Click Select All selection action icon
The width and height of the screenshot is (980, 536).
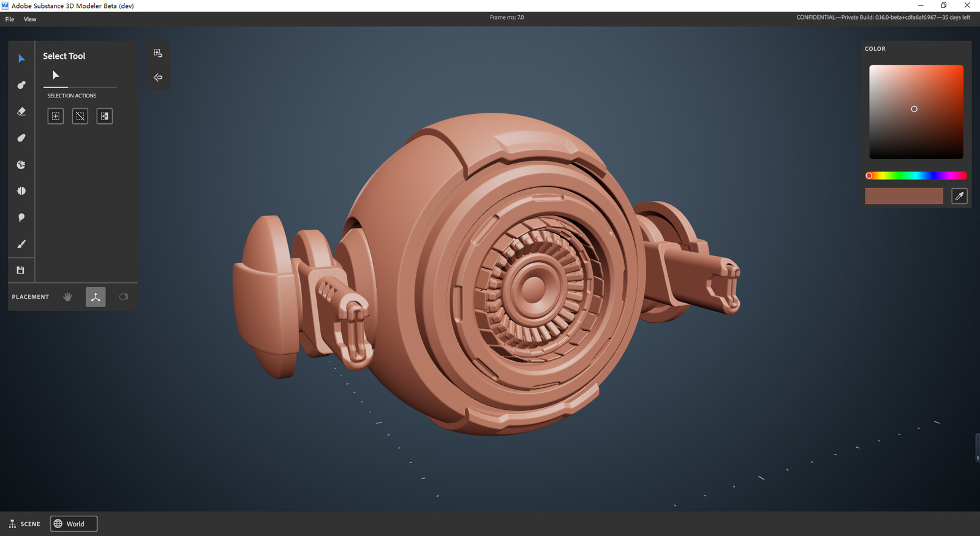coord(56,116)
